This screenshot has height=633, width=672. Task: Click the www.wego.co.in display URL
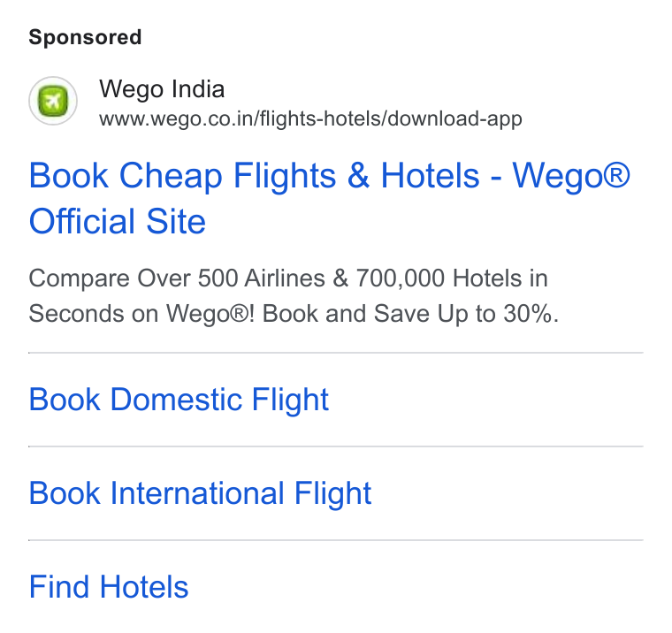pyautogui.click(x=310, y=118)
